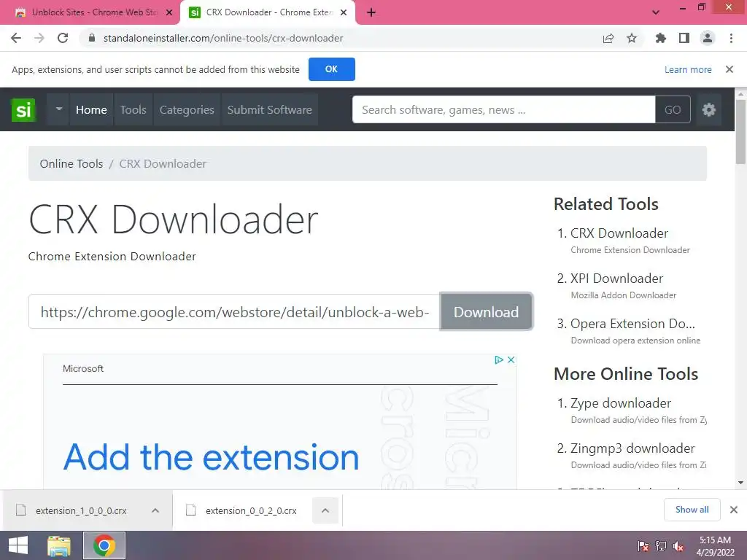The image size is (747, 560).
Task: Click the Download button
Action: coord(486,311)
